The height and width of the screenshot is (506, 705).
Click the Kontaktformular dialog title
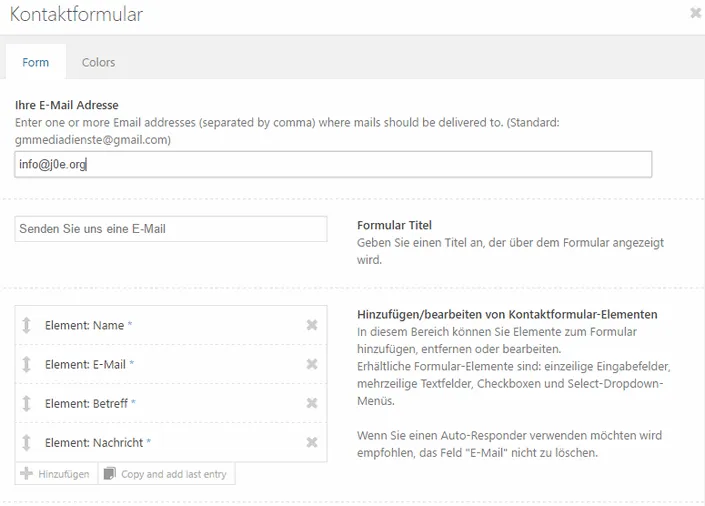76,14
